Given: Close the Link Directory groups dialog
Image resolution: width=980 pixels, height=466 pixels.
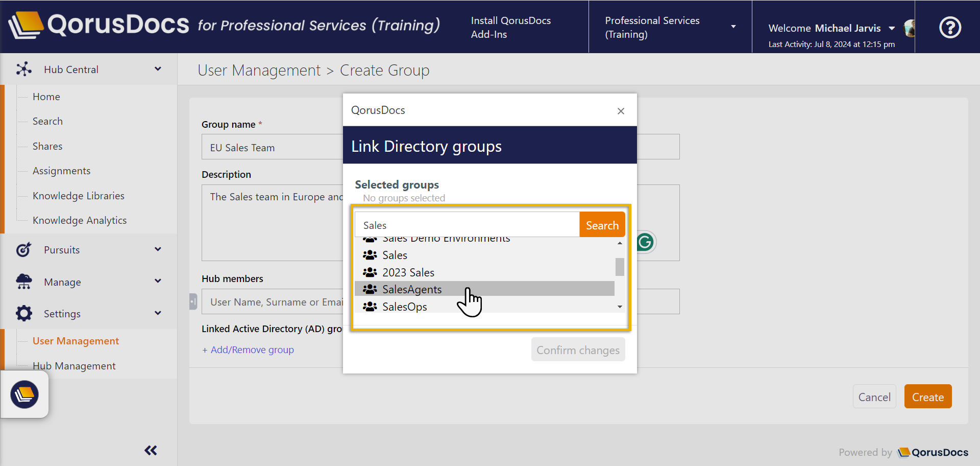Looking at the screenshot, I should tap(621, 111).
